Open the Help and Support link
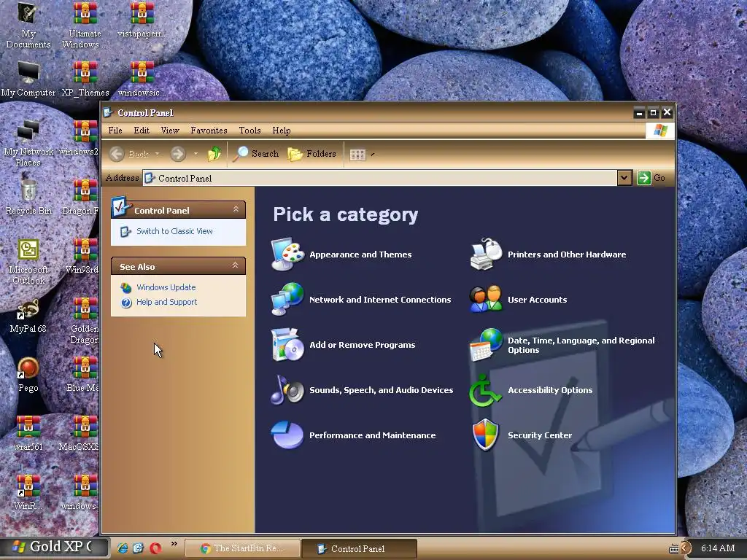Screen dimensions: 747x560 [166, 302]
